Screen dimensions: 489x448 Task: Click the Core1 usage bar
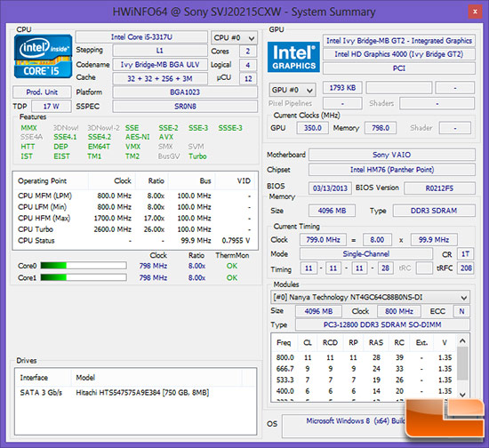(x=84, y=277)
